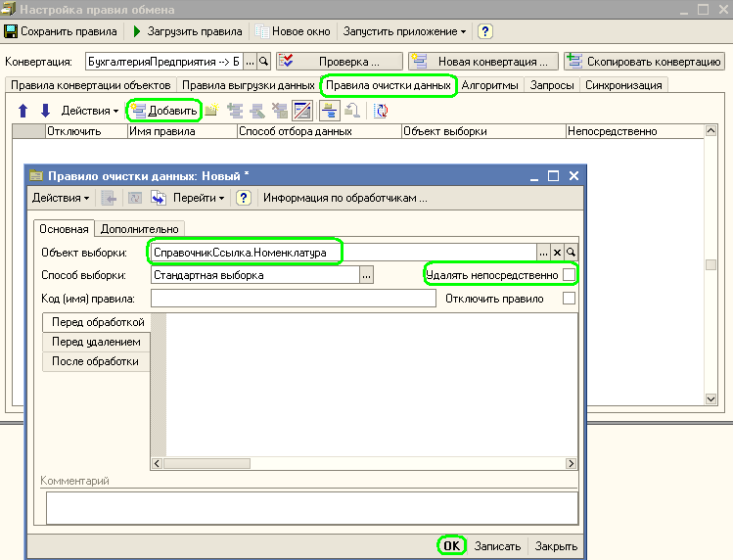The image size is (733, 560).
Task: Click the edit rule icon with green arrow
Action: coord(257,111)
